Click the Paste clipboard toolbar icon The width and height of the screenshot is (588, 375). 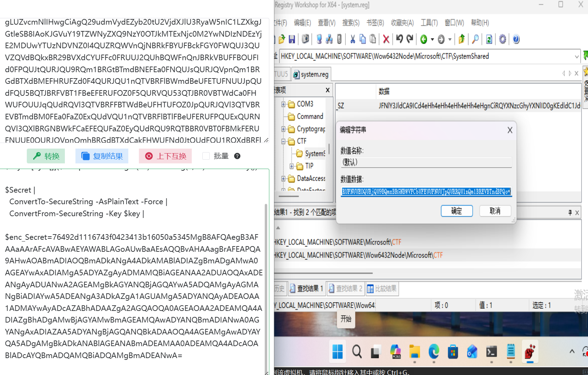(x=373, y=39)
